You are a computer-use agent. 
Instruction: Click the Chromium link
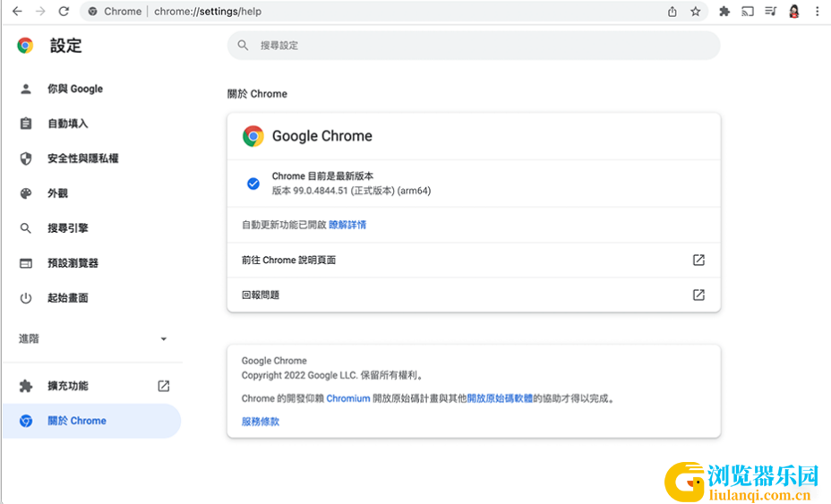pos(348,398)
